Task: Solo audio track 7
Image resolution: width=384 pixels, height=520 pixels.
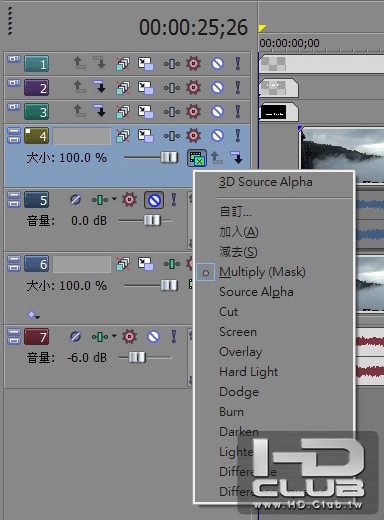Action: point(174,337)
